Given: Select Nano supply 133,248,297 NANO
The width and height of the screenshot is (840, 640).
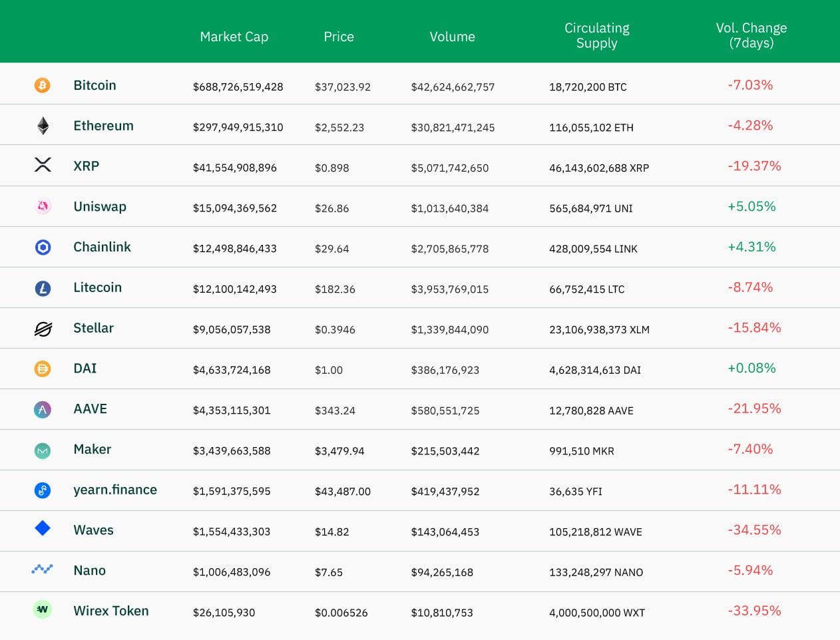Looking at the screenshot, I should pos(596,572).
